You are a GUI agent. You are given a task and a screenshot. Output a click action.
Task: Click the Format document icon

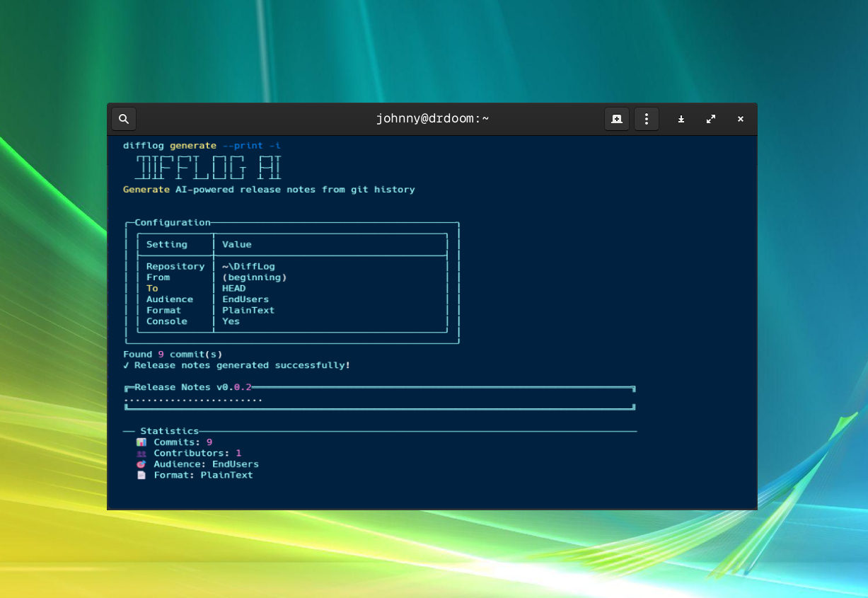point(141,475)
